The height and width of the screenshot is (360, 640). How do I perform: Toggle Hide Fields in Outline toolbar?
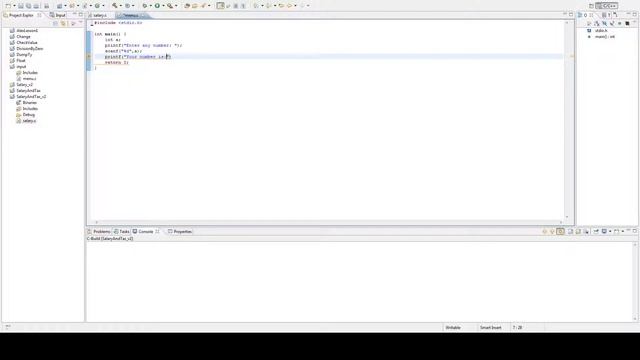tap(604, 23)
